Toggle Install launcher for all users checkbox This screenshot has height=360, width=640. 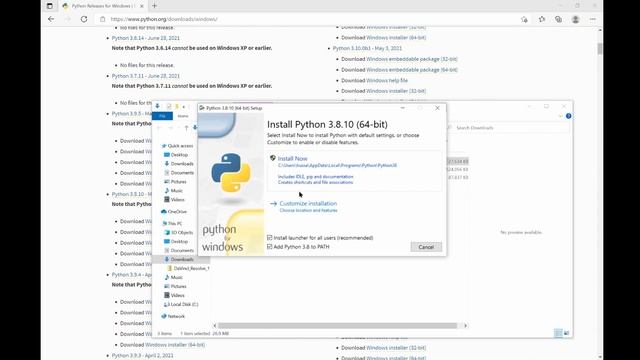click(269, 238)
